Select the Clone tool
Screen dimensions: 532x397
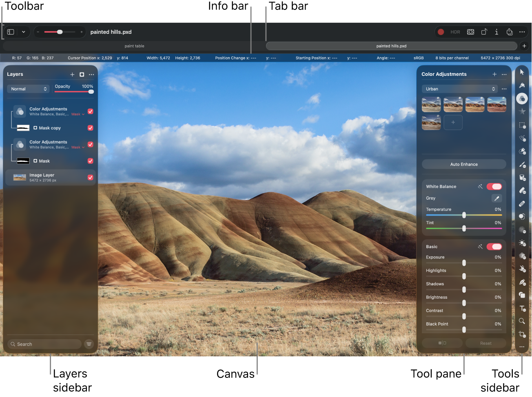[x=522, y=217]
